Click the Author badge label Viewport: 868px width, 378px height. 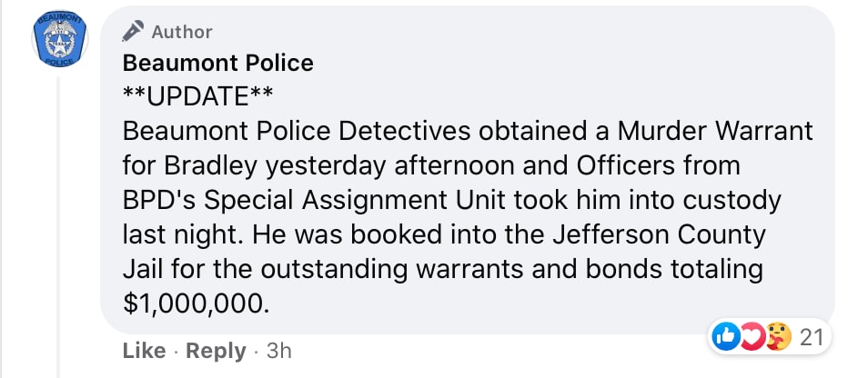tap(182, 32)
